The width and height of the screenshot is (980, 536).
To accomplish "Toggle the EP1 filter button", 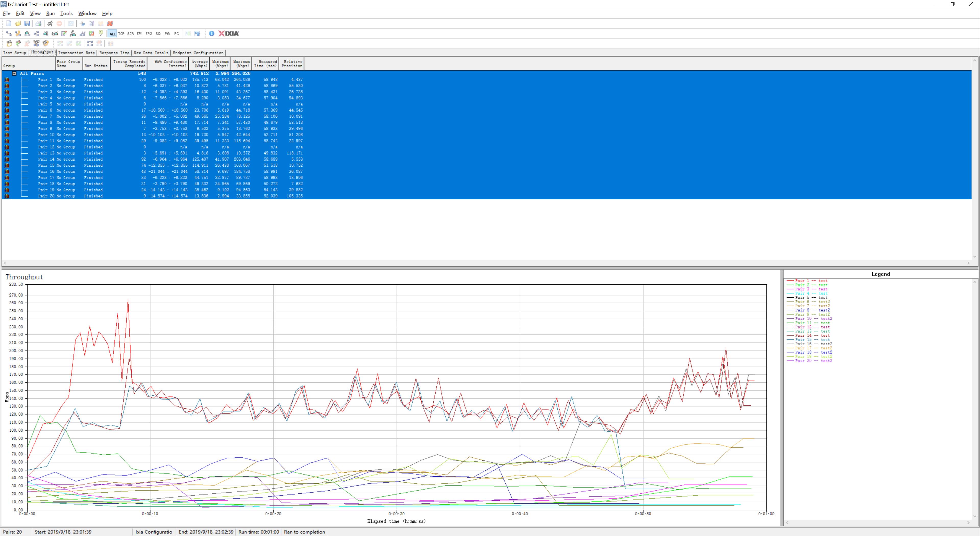I will (140, 33).
